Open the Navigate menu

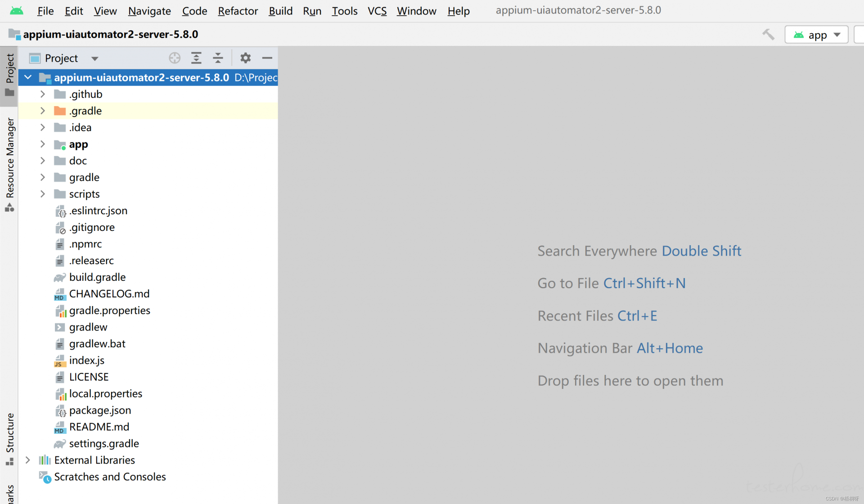point(149,11)
